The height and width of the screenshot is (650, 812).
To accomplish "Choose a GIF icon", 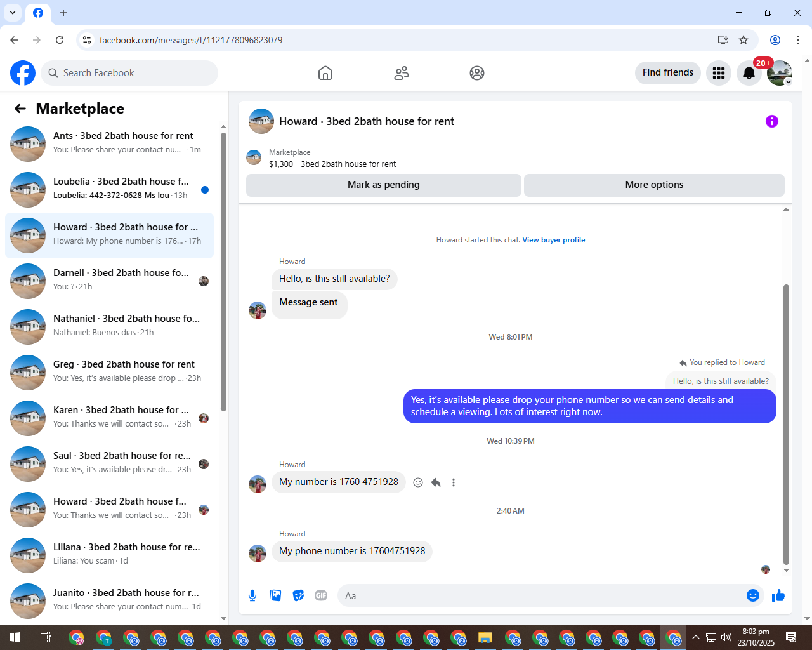I will 321,595.
